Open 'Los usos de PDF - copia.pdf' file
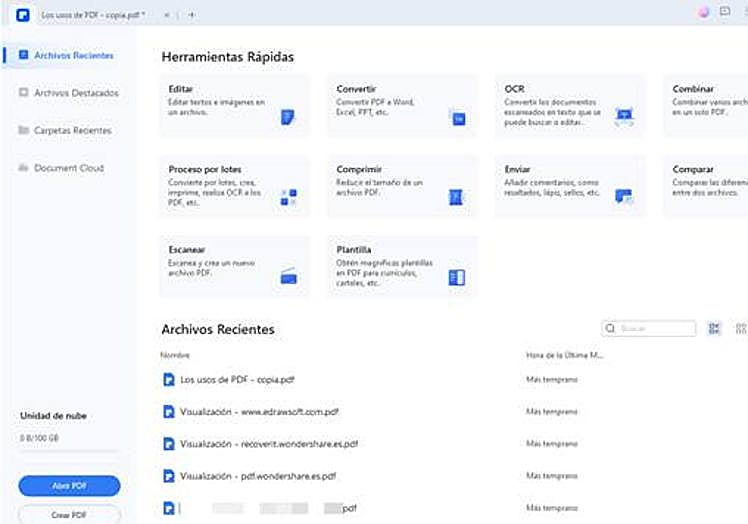 tap(237, 379)
